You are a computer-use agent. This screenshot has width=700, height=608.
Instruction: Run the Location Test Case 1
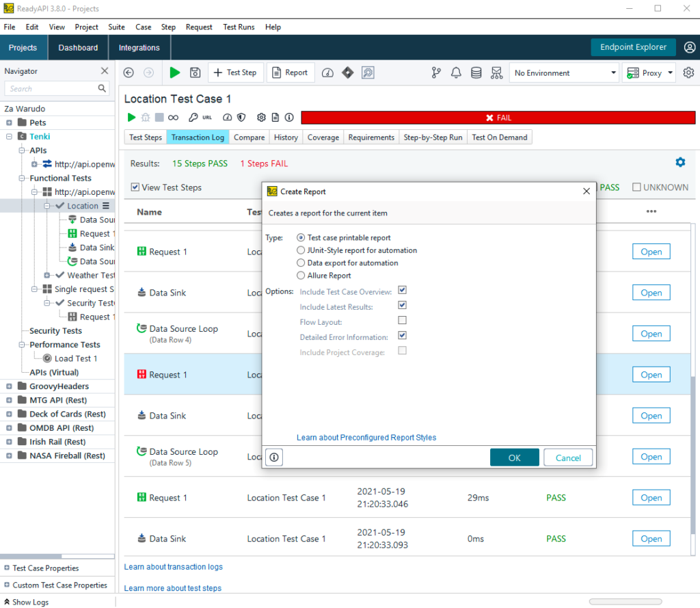click(x=131, y=117)
